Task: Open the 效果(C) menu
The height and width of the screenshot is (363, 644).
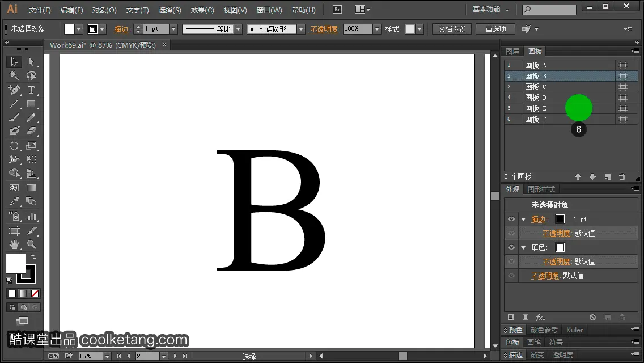Action: [x=202, y=10]
